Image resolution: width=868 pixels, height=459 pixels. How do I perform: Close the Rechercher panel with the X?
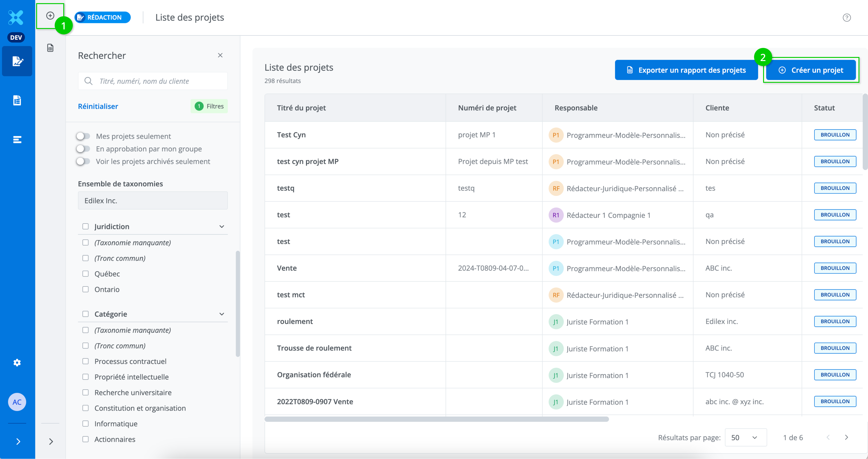tap(220, 55)
